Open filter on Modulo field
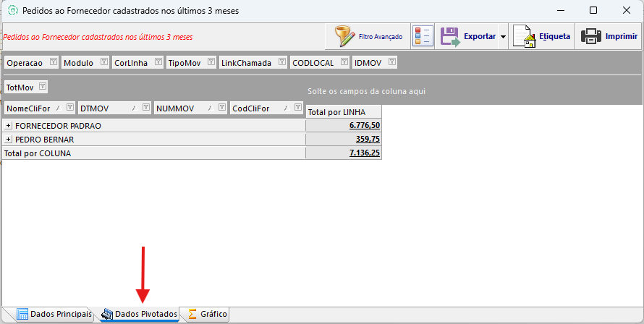644x324 pixels. tap(103, 62)
